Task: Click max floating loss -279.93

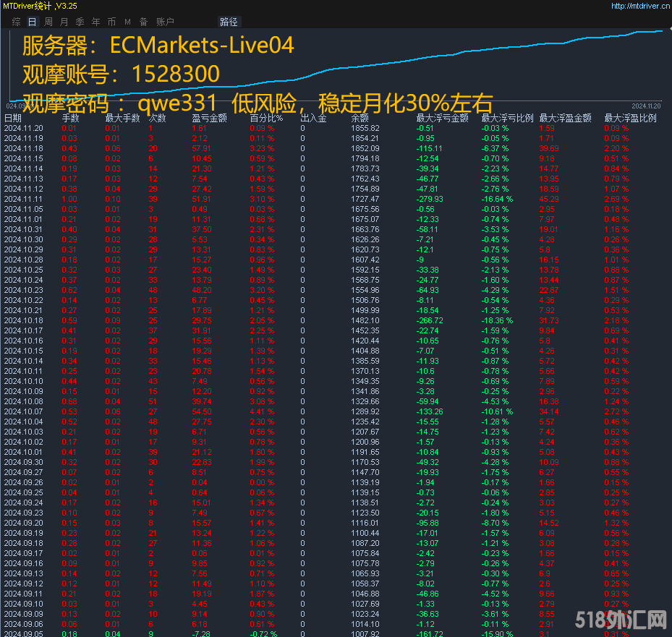Action: pyautogui.click(x=430, y=199)
